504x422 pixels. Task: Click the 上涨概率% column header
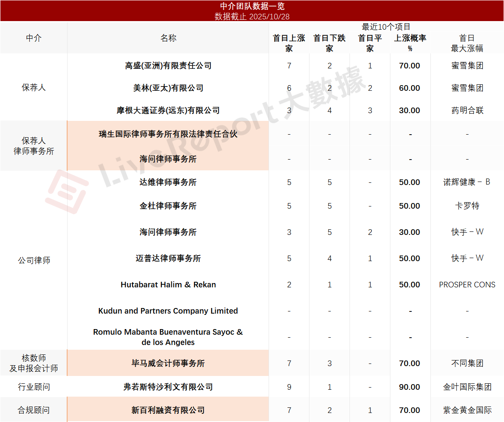tap(410, 43)
